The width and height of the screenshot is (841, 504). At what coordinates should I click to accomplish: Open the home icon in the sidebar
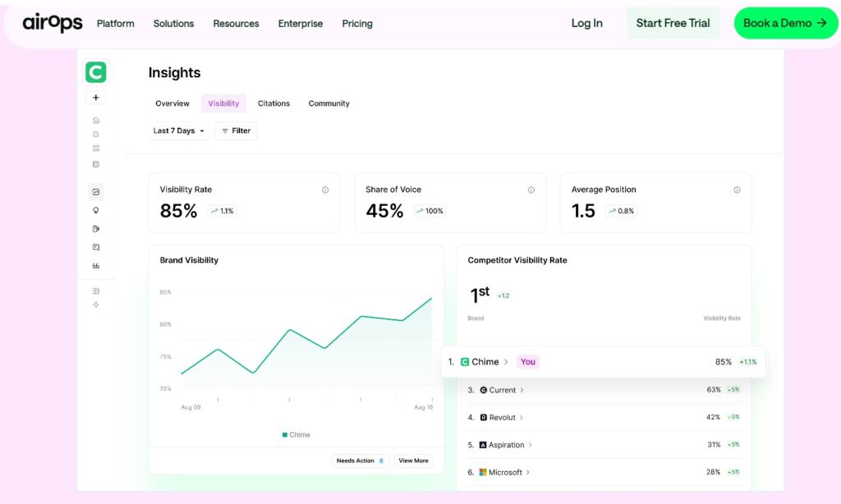point(96,121)
